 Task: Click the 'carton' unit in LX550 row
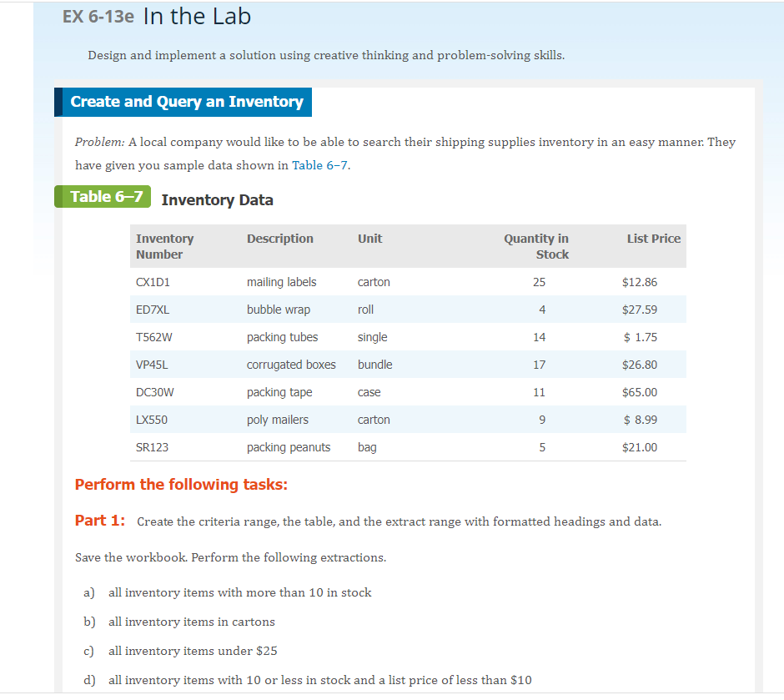(374, 420)
